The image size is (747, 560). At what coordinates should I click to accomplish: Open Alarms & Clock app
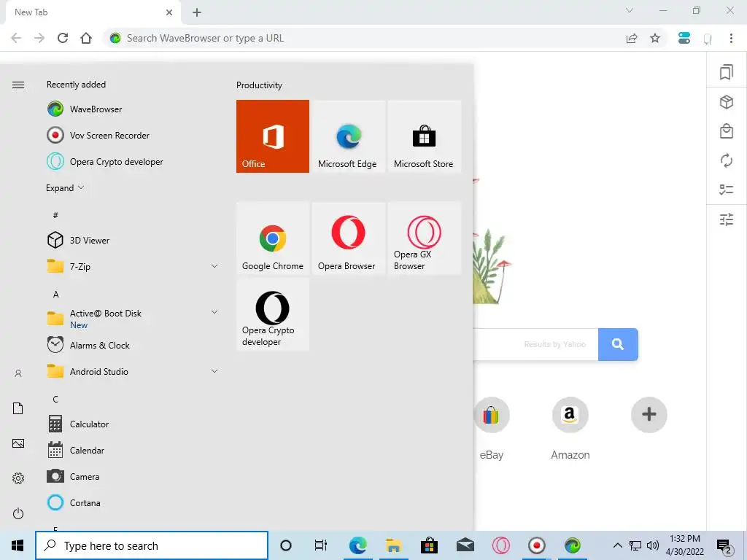click(132, 345)
